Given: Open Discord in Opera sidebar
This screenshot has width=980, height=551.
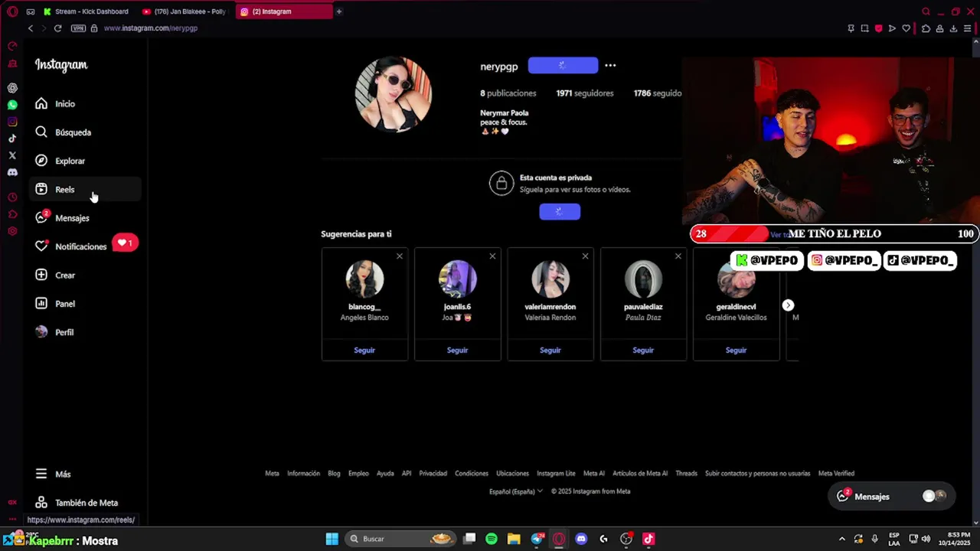Looking at the screenshot, I should pos(12,172).
